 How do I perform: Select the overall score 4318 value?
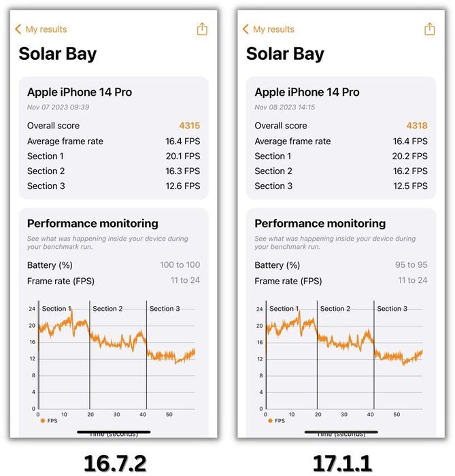coord(417,126)
